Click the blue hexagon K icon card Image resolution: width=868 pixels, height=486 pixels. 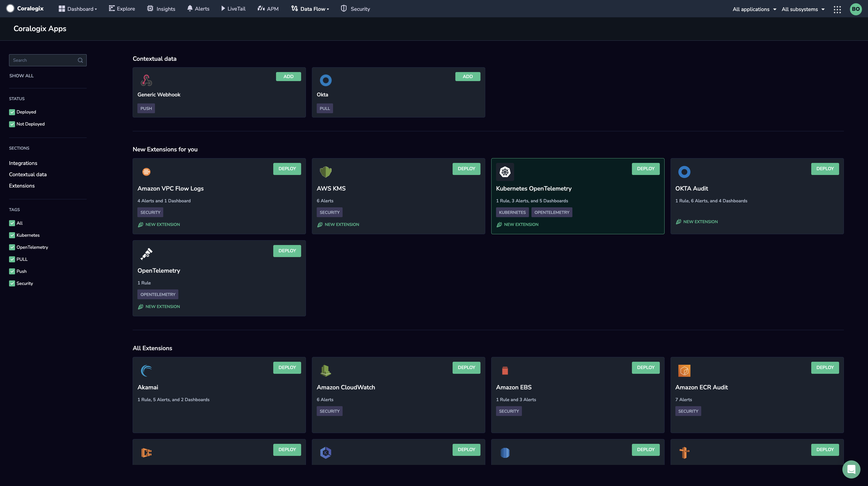coord(325,453)
